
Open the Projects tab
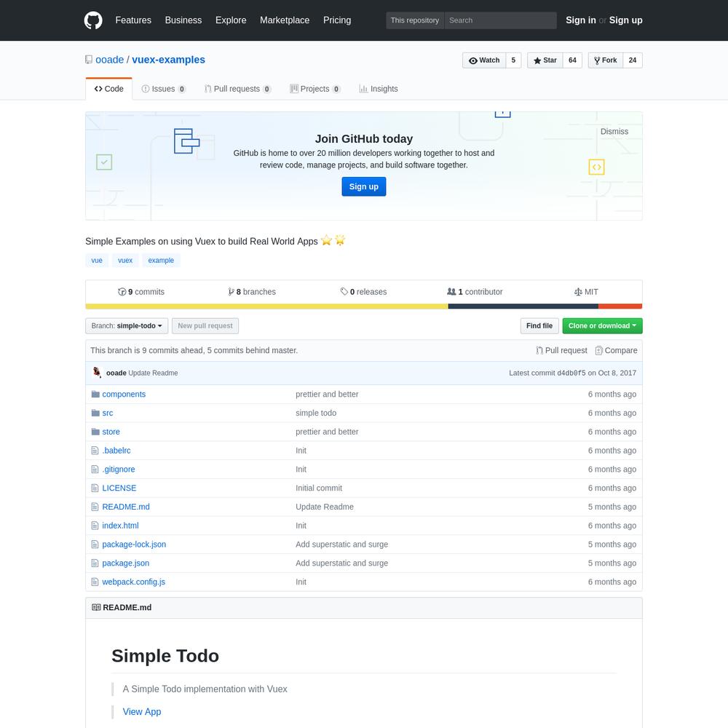(x=315, y=89)
